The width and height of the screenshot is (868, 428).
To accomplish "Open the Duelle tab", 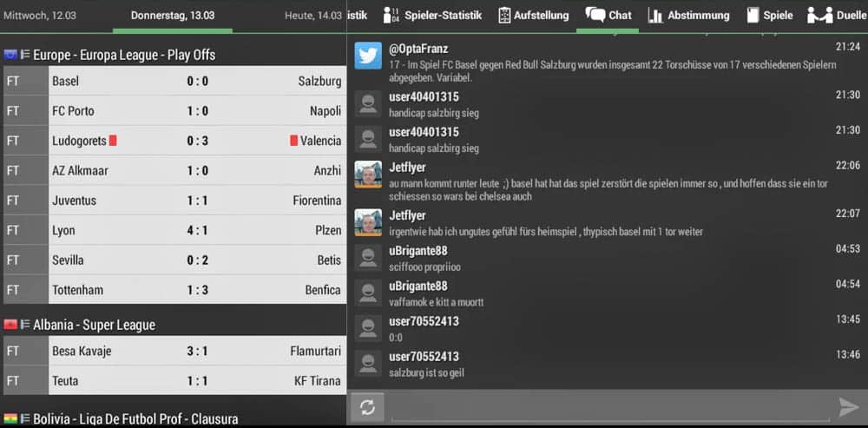I will coord(836,16).
